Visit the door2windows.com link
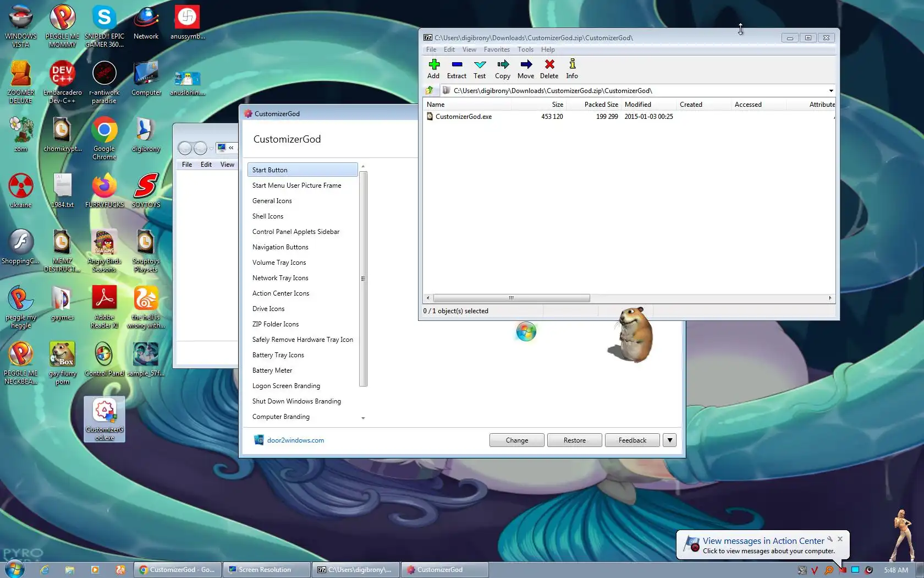 [295, 440]
